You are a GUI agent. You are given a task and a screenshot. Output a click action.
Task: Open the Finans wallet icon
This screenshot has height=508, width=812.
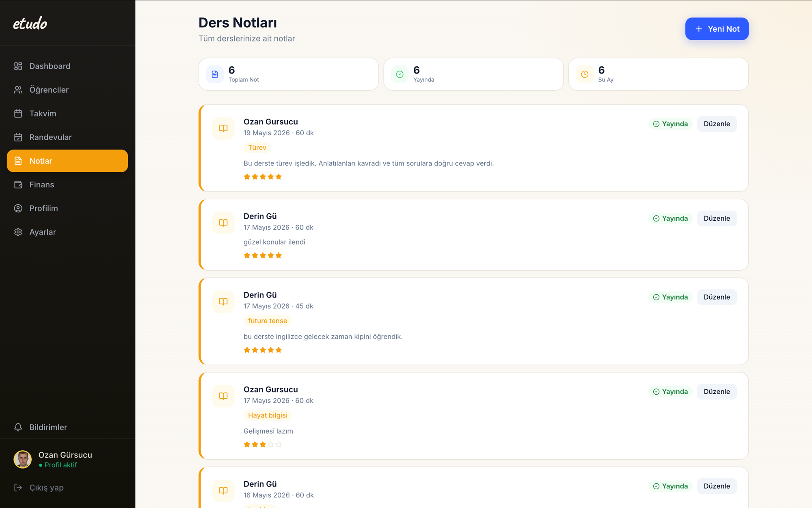tap(18, 185)
